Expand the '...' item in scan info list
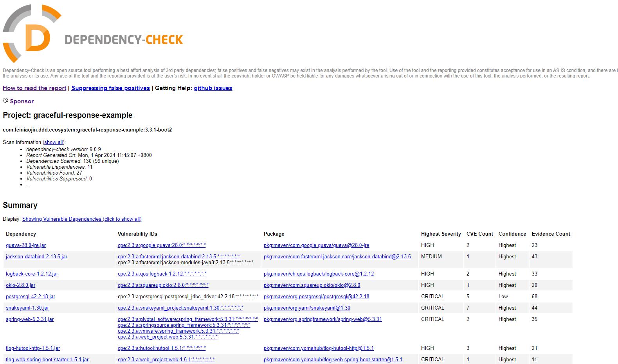The image size is (618, 364). [28, 185]
